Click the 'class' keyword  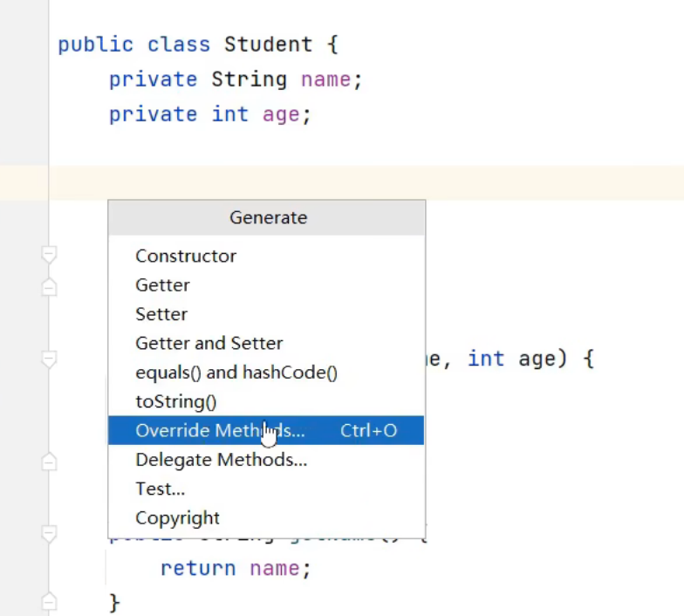[179, 45]
